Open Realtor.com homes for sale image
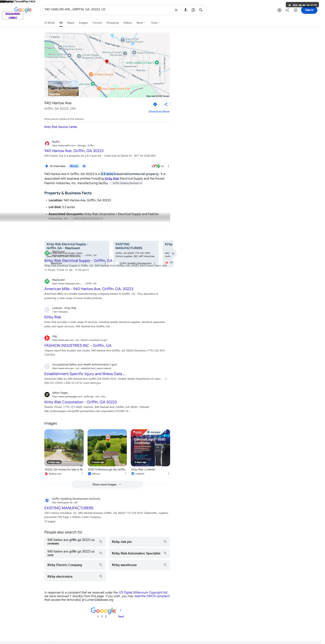 click(64, 448)
